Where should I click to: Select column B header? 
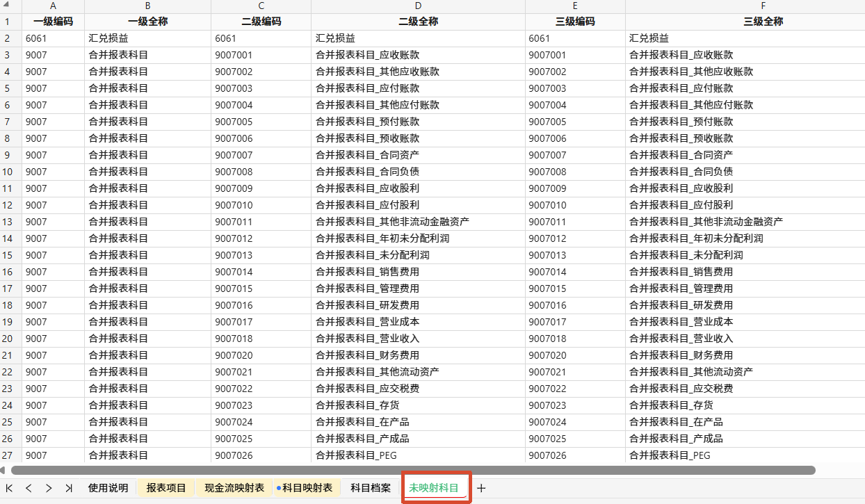pos(147,6)
